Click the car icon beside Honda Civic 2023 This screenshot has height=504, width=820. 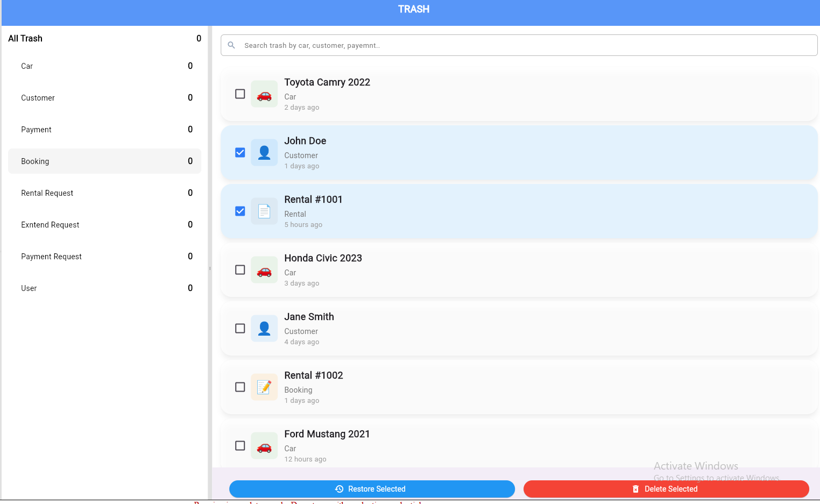pos(264,270)
